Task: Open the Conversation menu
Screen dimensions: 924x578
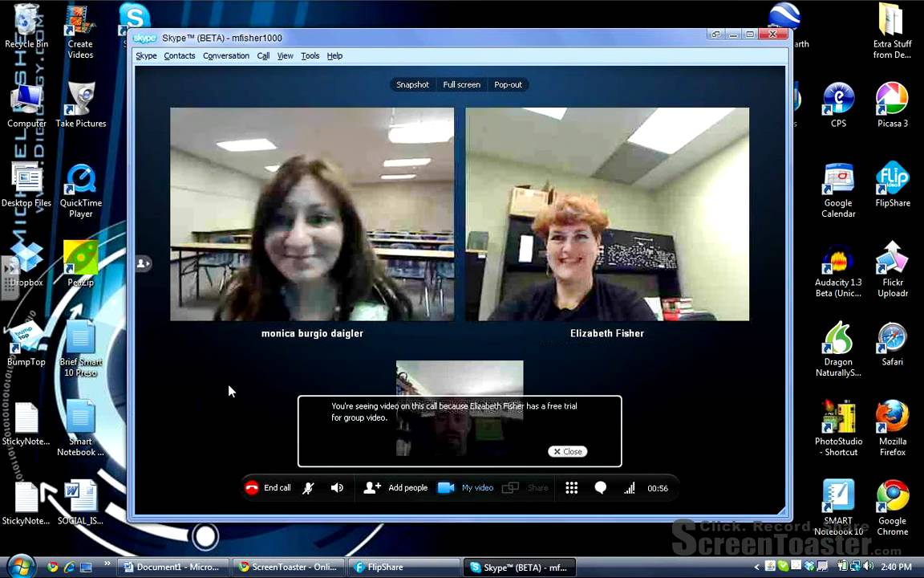Action: point(225,55)
